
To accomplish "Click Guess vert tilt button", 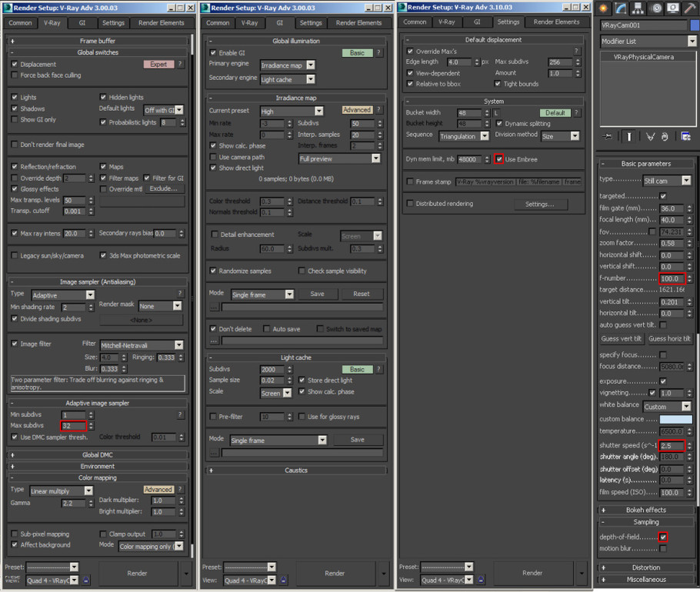I will click(x=621, y=338).
